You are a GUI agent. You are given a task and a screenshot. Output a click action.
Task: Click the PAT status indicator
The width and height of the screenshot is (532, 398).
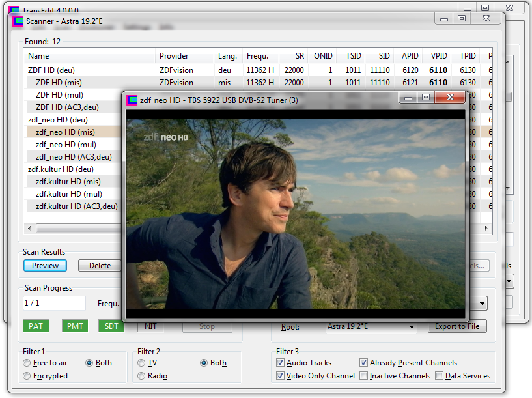(x=36, y=326)
